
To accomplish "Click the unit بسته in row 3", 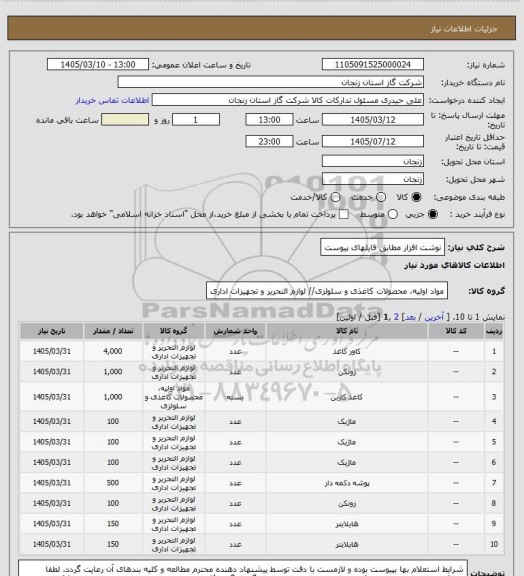I will [235, 397].
